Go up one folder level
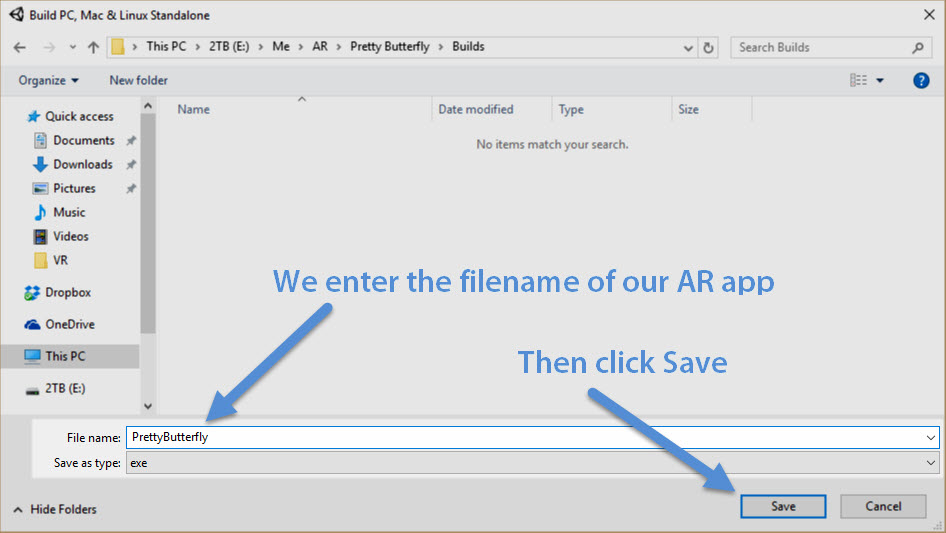Screen dimensions: 946x533 93,47
